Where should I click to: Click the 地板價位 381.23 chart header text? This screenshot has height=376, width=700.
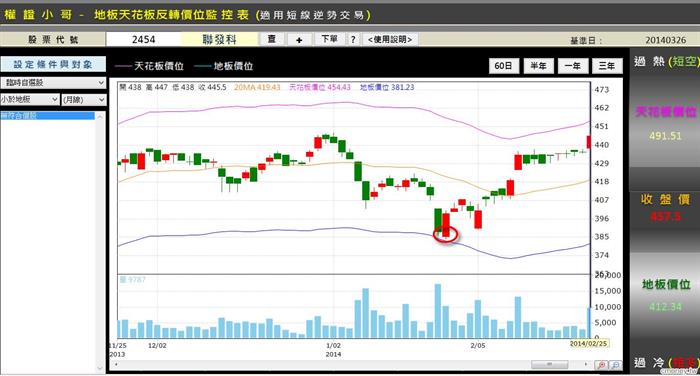387,87
